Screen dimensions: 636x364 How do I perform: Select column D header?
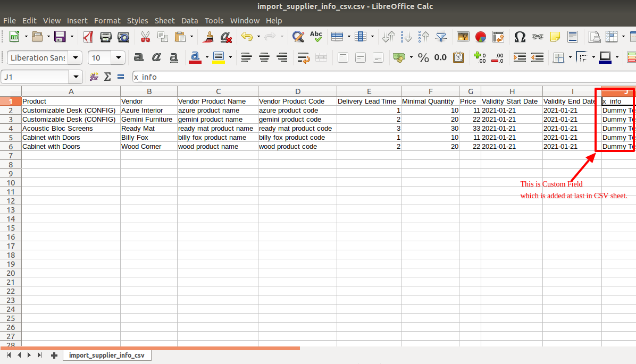point(297,91)
